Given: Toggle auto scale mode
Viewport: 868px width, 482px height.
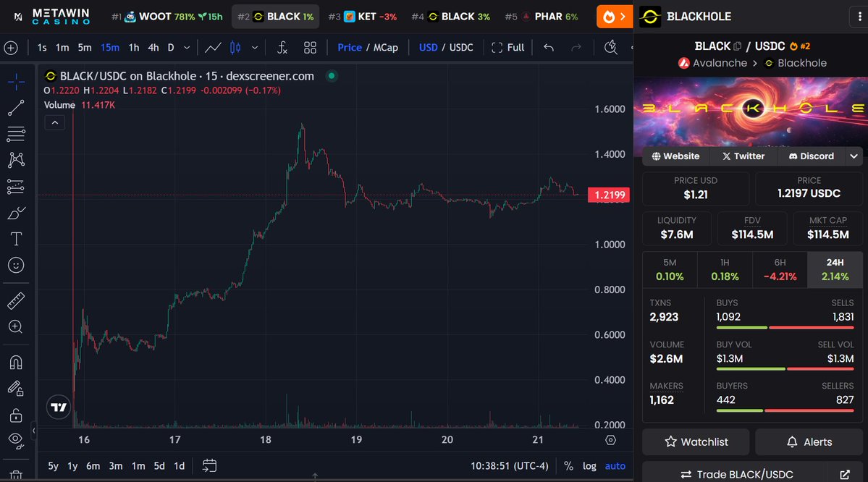Looking at the screenshot, I should coord(615,466).
